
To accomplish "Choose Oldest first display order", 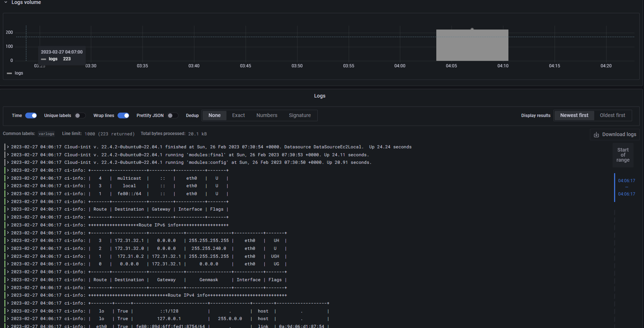I will (x=612, y=115).
